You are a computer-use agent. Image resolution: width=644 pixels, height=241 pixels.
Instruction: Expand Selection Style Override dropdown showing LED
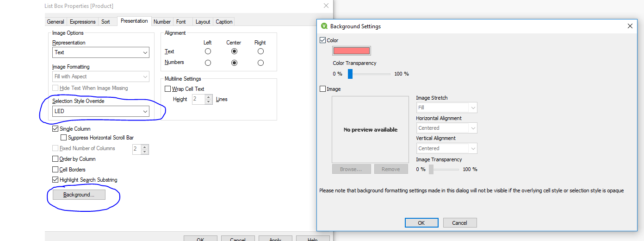coord(101,111)
